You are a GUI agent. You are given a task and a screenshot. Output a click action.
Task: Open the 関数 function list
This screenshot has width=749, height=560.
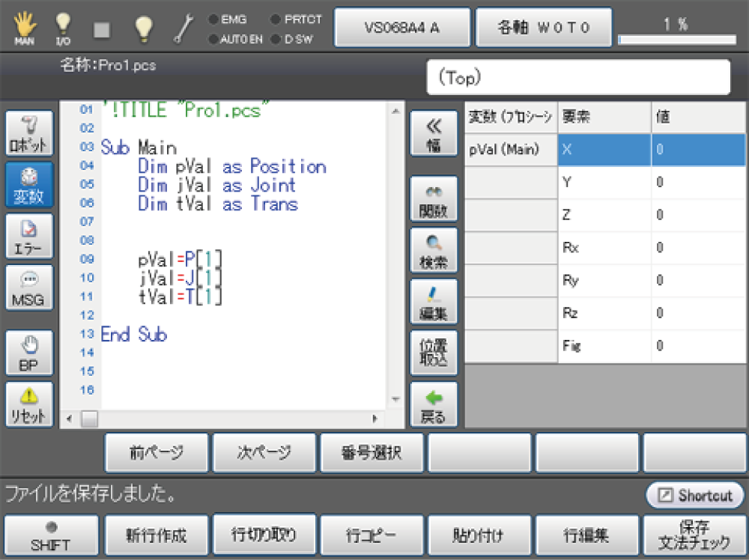434,198
